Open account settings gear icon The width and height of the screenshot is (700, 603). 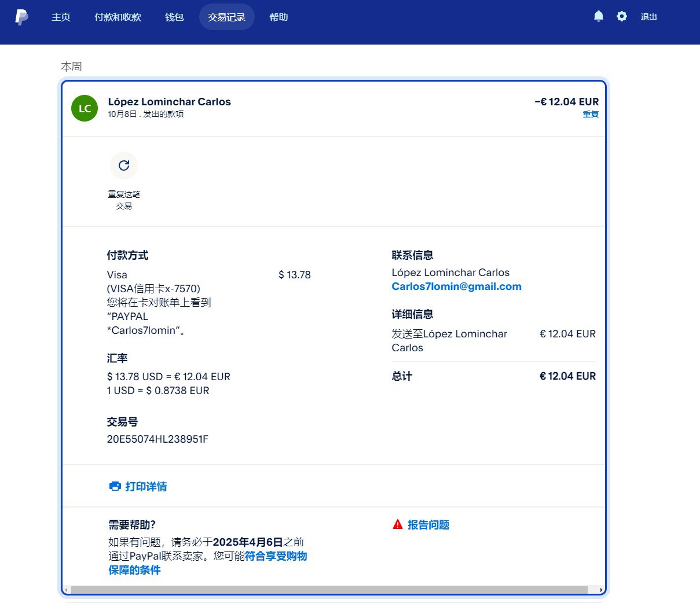coord(621,17)
